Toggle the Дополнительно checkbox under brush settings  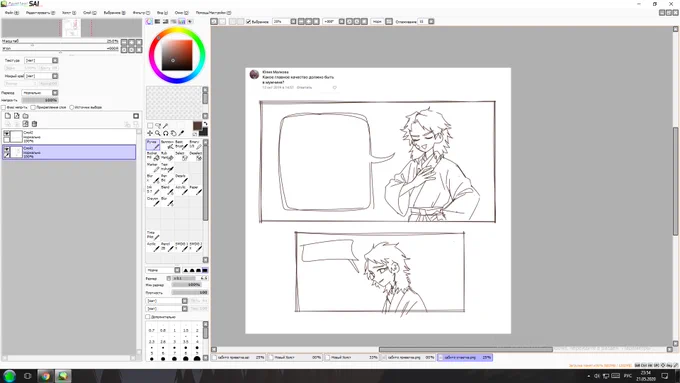148,317
